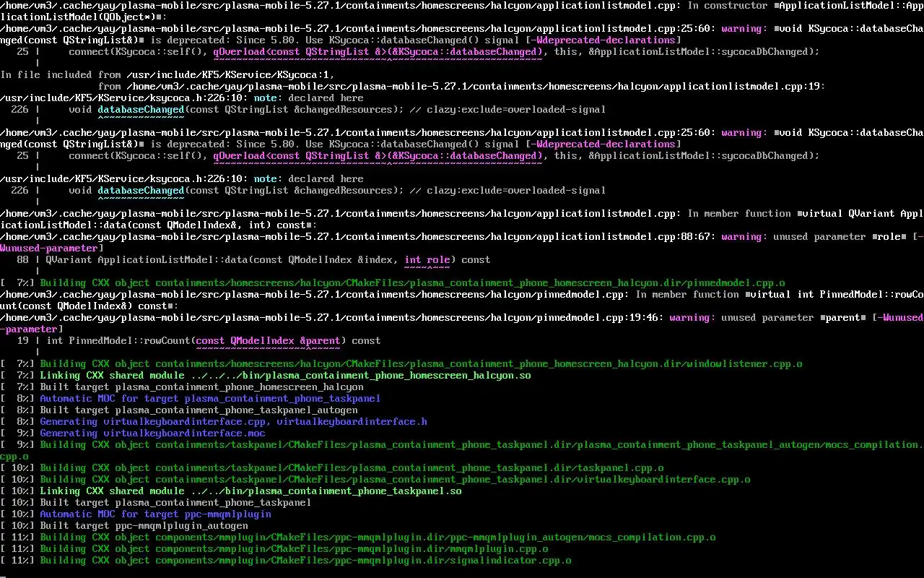Click 'Automatic MOC for target plasma_containment_phone_taskpanel'
Viewport: 924px width, 578px height.
210,399
